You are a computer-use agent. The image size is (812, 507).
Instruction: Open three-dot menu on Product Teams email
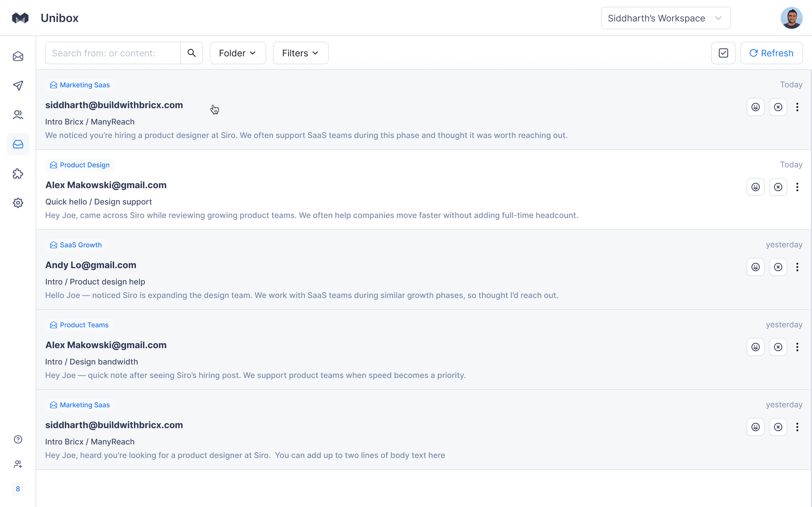[797, 347]
